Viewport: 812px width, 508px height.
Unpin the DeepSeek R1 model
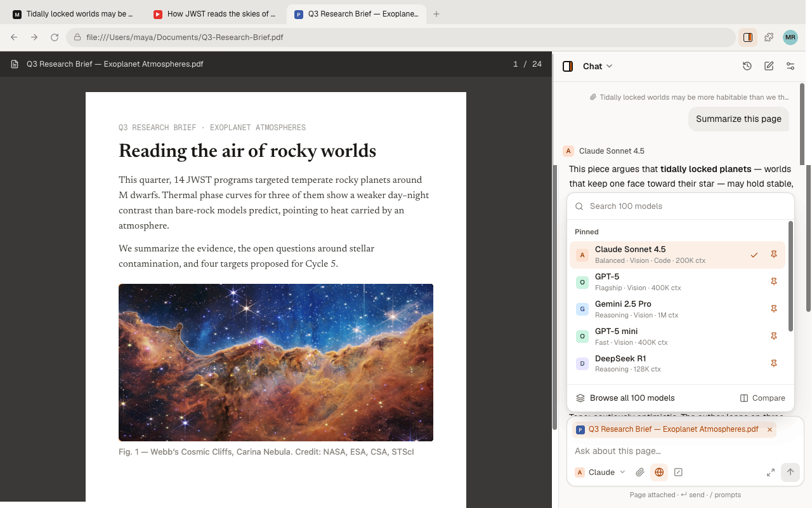774,364
